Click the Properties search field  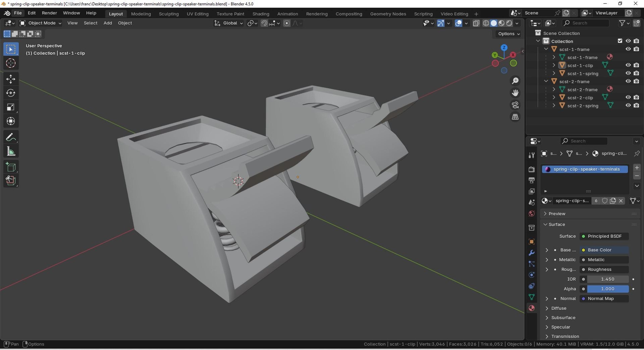(584, 141)
